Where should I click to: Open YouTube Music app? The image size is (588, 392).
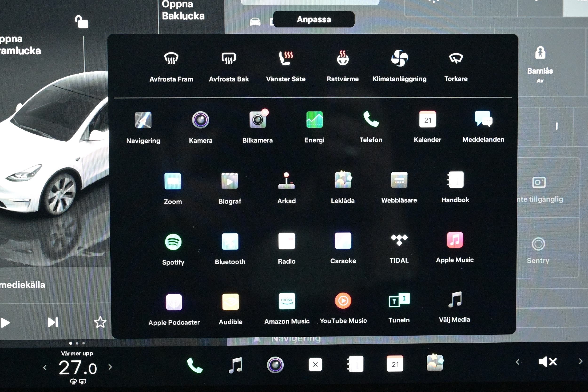tap(343, 301)
